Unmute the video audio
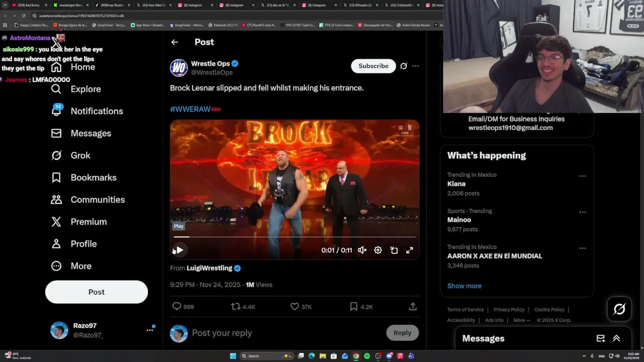The height and width of the screenshot is (362, 644). (362, 250)
